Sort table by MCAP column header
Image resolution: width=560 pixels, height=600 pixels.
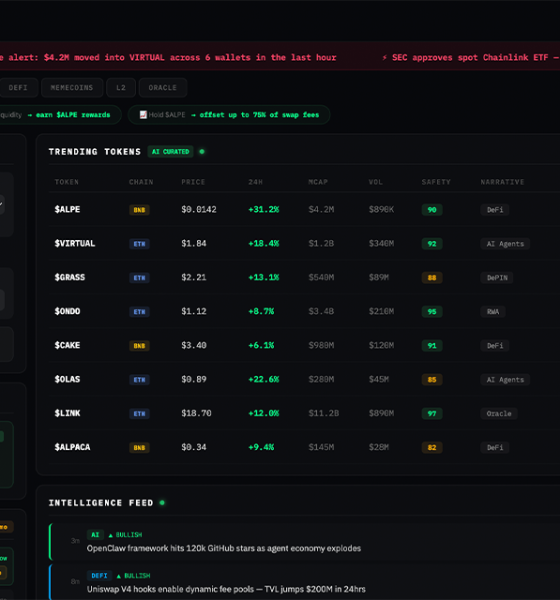318,182
